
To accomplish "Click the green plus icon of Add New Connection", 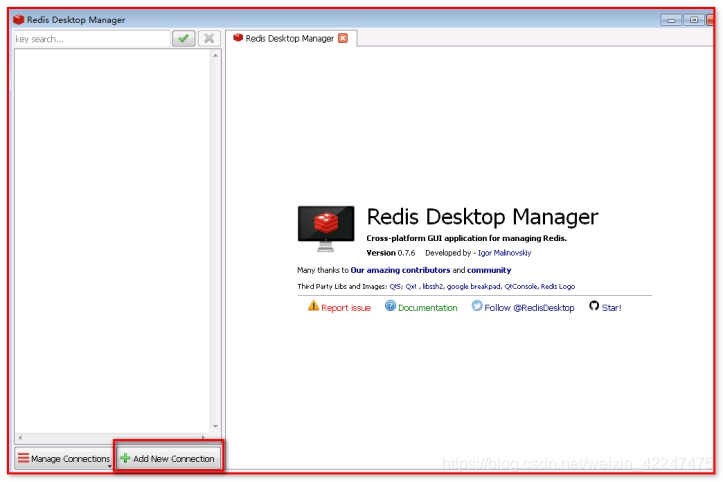I will click(x=125, y=458).
